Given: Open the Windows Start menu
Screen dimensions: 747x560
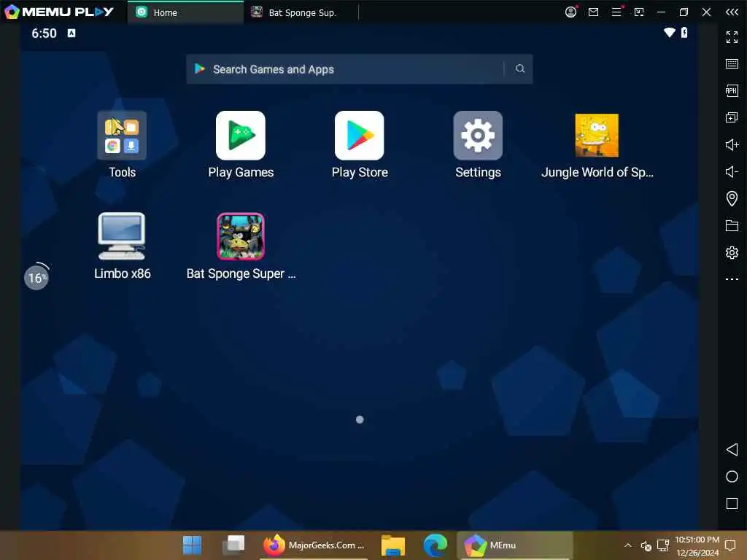Looking at the screenshot, I should pyautogui.click(x=192, y=545).
